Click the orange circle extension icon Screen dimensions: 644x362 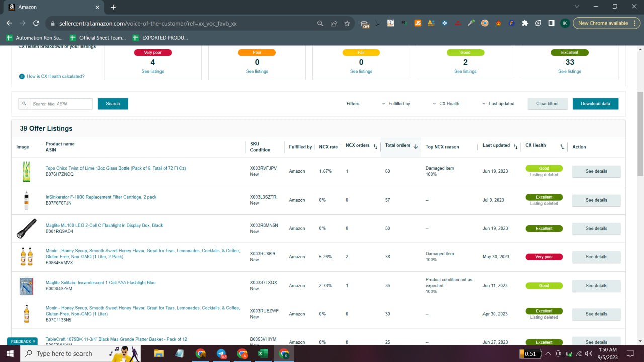tap(485, 23)
